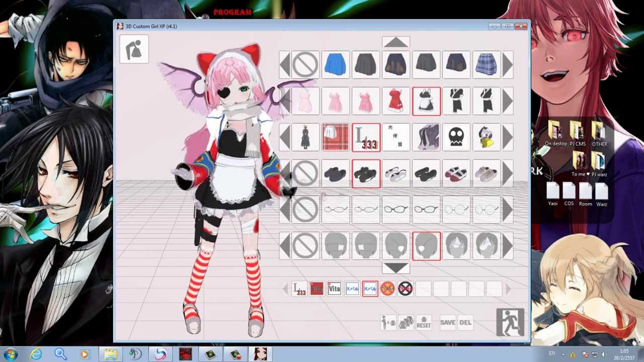
Task: Remove hair with the none symbol
Action: 305,246
